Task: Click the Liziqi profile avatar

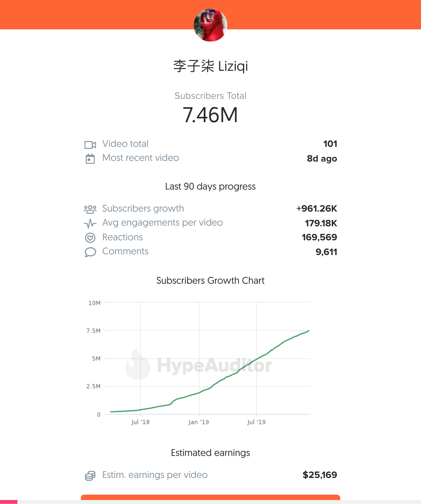Action: [210, 25]
